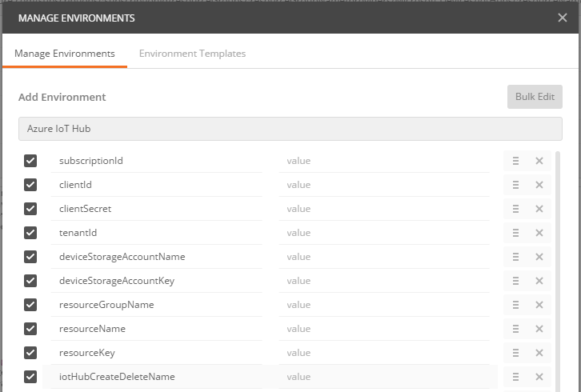
Task: Click the Azure IoT Hub name field
Action: click(290, 129)
